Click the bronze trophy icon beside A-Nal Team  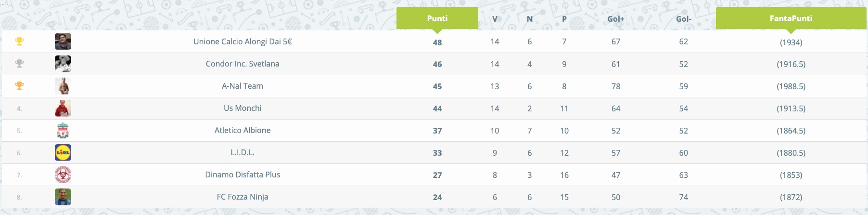coord(19,86)
